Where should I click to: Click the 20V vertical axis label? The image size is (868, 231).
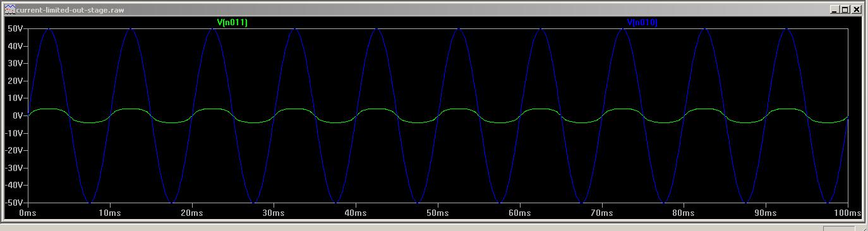coord(15,81)
